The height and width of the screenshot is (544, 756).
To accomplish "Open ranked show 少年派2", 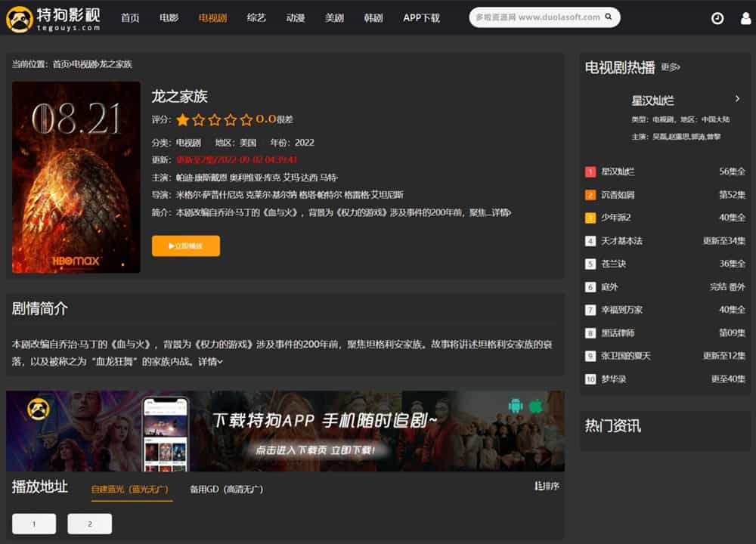I will click(615, 218).
